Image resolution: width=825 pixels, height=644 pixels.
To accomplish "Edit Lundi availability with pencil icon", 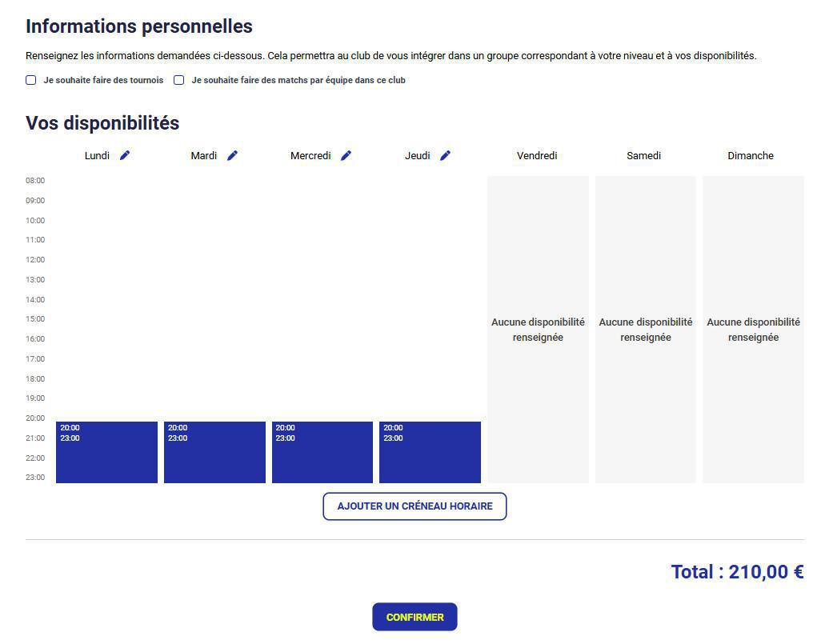I will (x=125, y=155).
